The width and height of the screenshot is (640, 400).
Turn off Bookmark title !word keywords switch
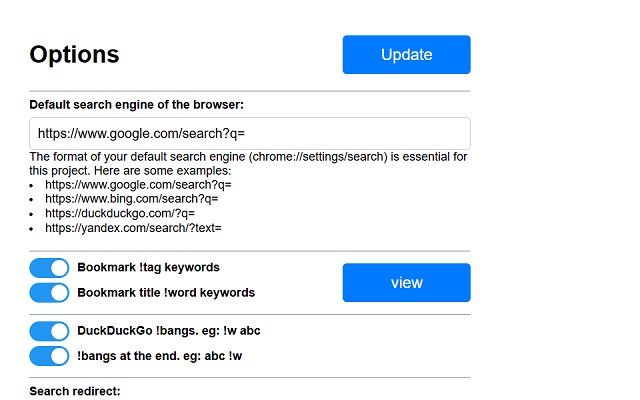pyautogui.click(x=49, y=293)
